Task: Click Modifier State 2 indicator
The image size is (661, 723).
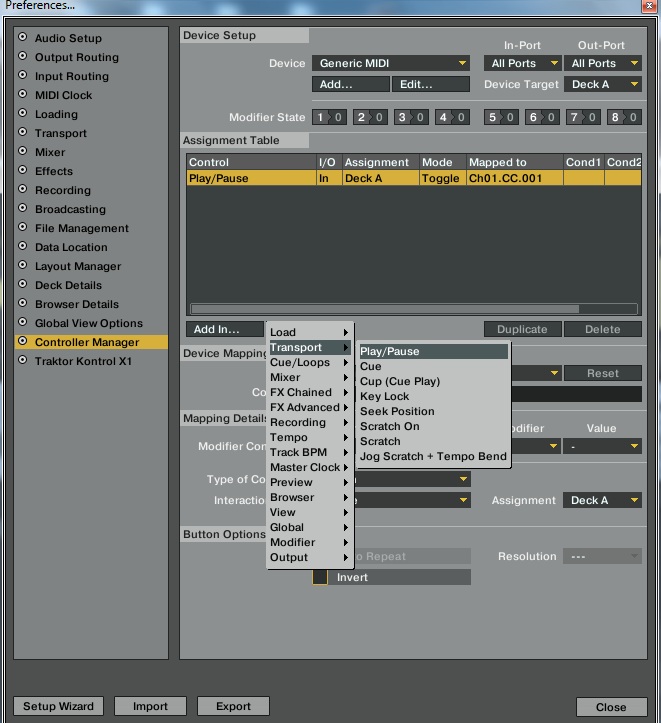Action: click(x=370, y=117)
